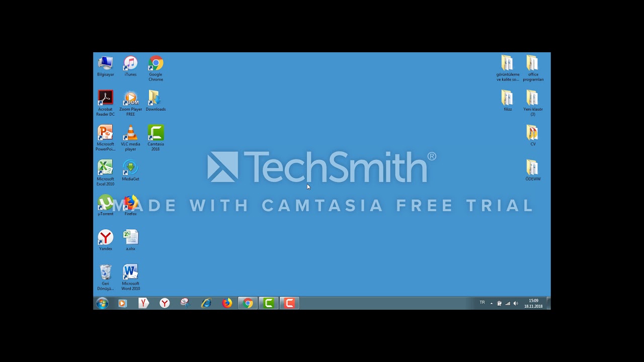Select Microsoft PowerPoint desktop icon

[x=106, y=138]
